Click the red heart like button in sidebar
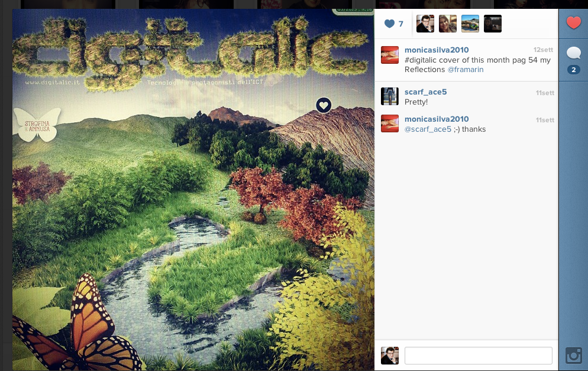The image size is (588, 371). click(573, 23)
